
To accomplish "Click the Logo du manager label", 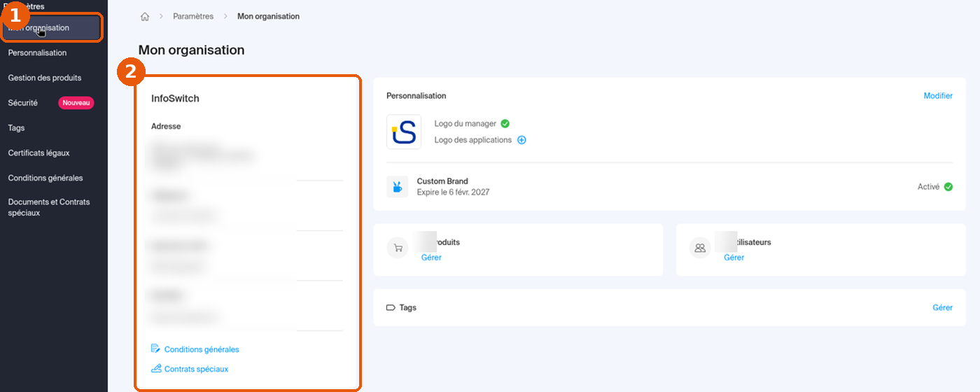I will [465, 124].
